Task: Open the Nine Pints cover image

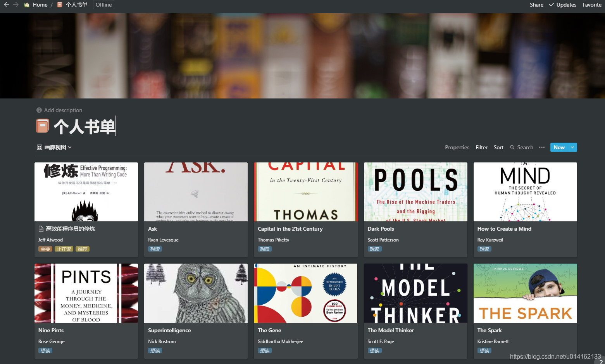Action: (x=86, y=293)
